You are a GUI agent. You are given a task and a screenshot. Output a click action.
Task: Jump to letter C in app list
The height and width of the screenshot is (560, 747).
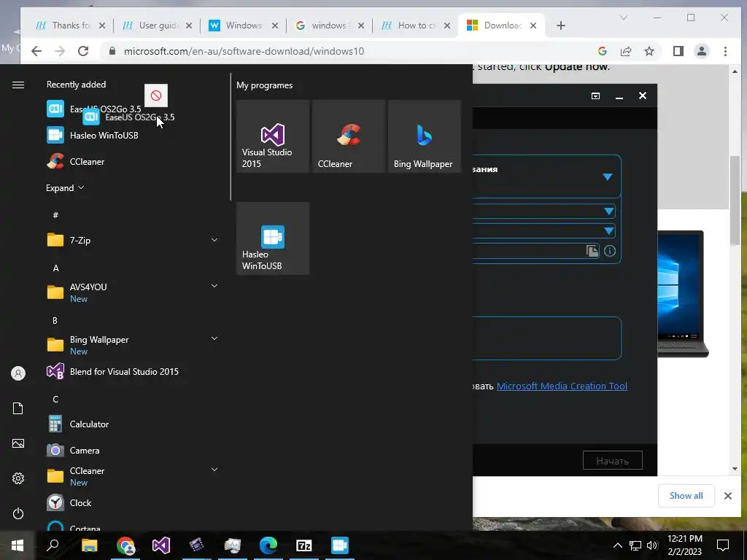(x=55, y=399)
